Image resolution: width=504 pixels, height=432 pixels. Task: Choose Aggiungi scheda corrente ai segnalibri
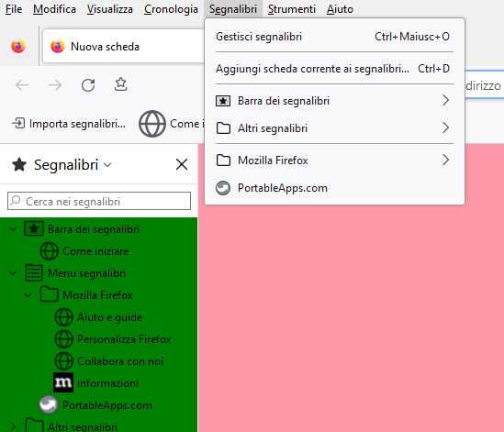point(334,69)
